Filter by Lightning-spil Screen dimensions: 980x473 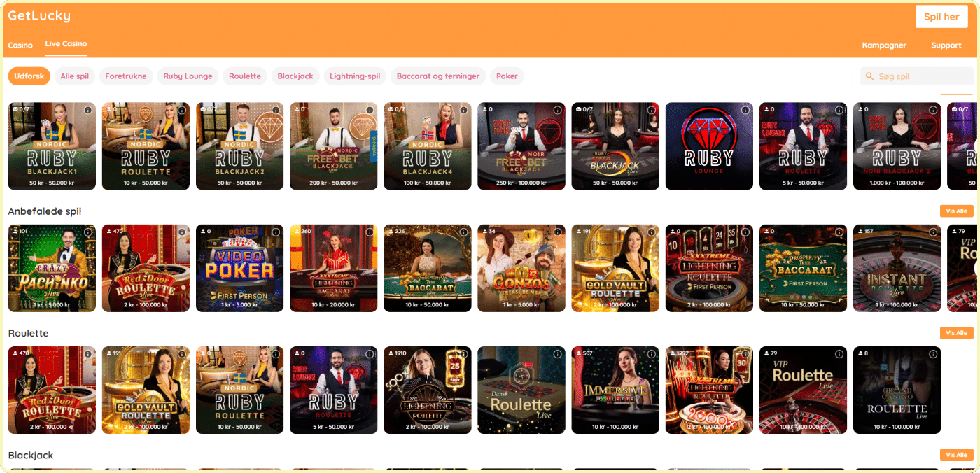coord(355,76)
